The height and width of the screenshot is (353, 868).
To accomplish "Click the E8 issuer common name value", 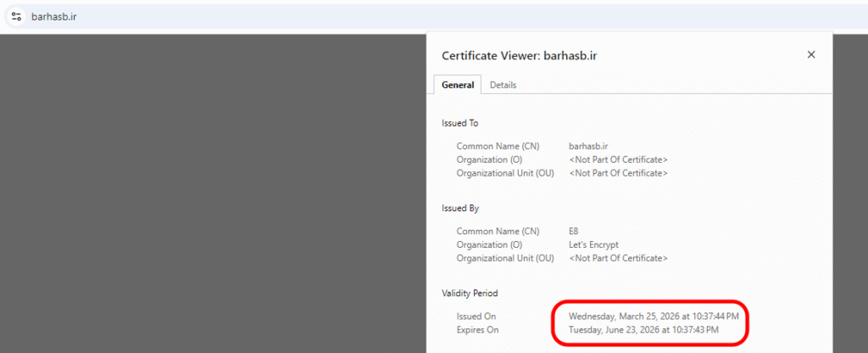I will click(x=575, y=231).
